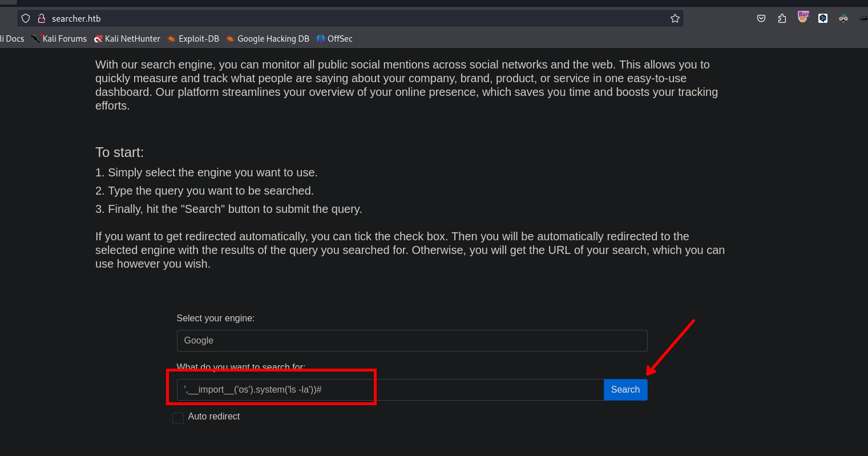Open the Kali NetHunter bookmark
Image resolution: width=868 pixels, height=456 pixels.
pos(127,39)
